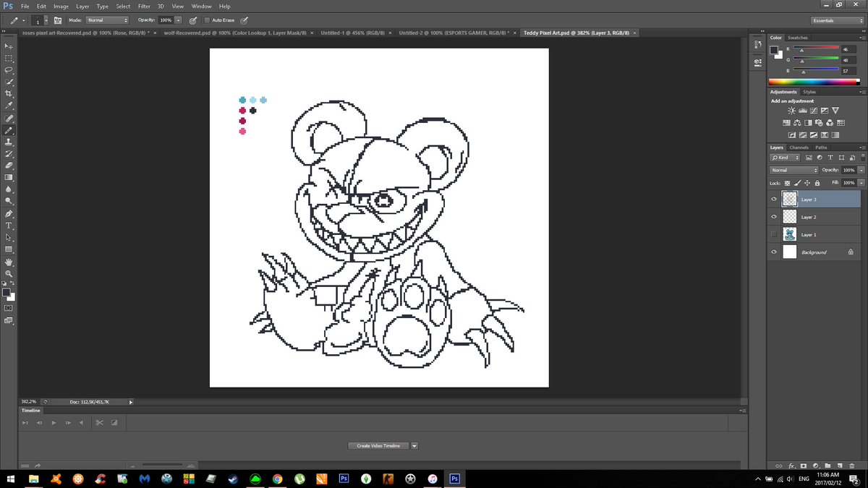Add a Vibrance adjustment

coord(835,111)
